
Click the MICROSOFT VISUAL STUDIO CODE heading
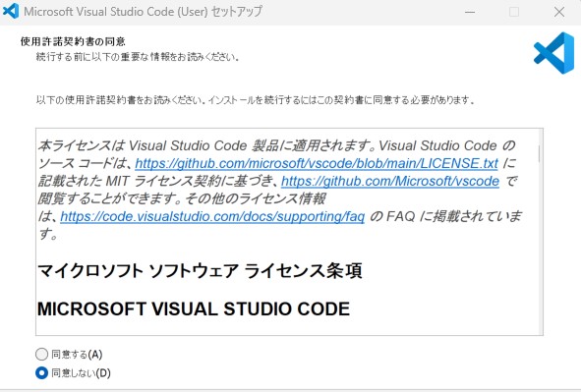click(194, 308)
